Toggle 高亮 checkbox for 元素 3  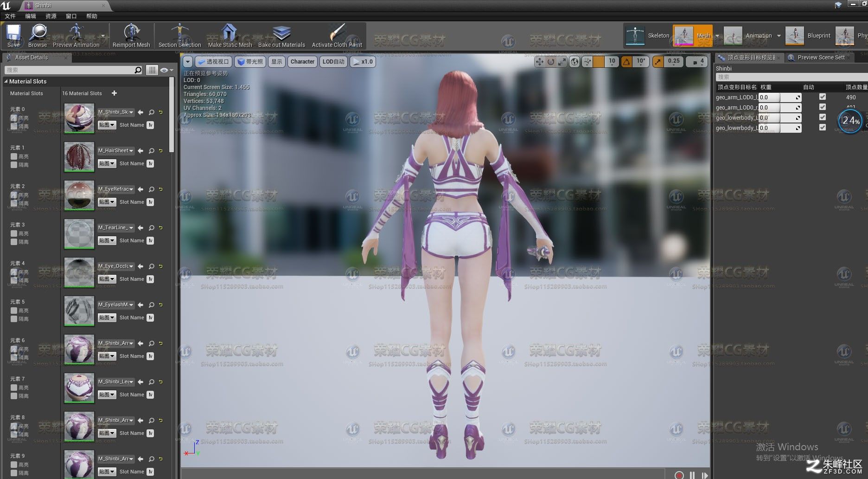pyautogui.click(x=14, y=233)
